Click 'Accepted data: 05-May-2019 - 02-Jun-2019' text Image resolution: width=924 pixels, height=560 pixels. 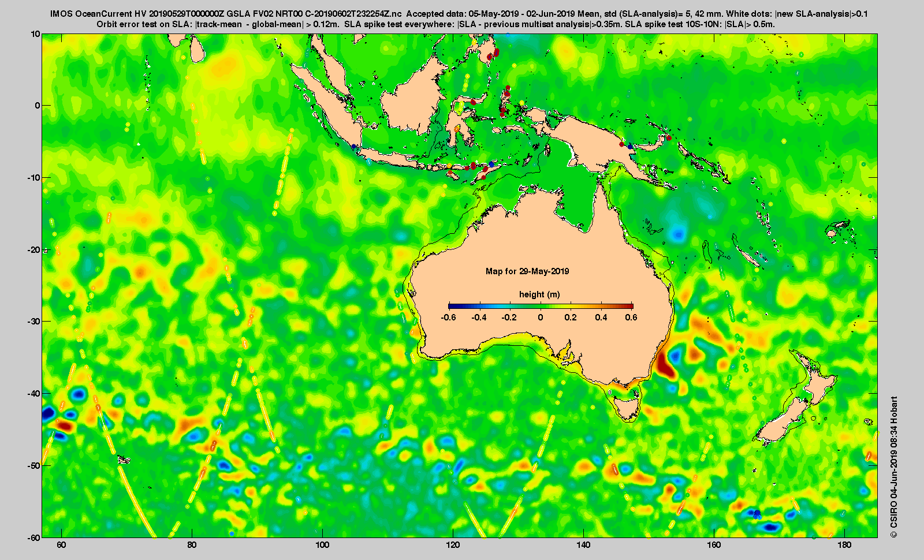489,14
